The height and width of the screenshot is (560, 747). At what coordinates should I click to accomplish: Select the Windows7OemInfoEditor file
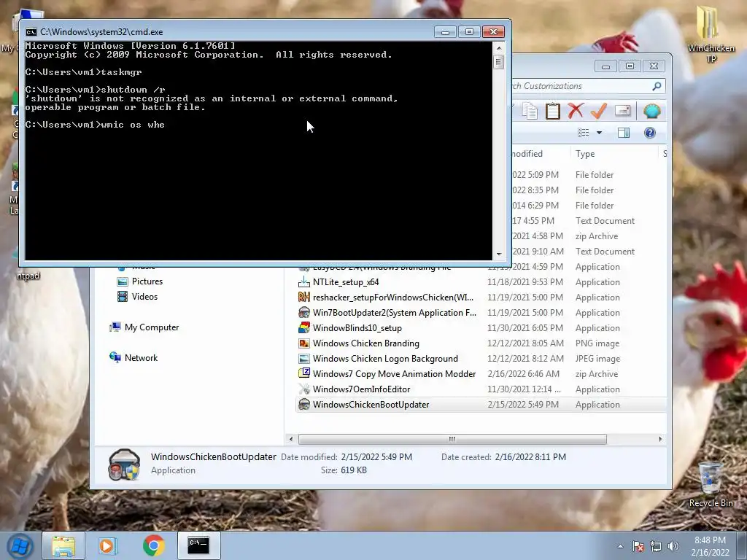click(x=362, y=389)
